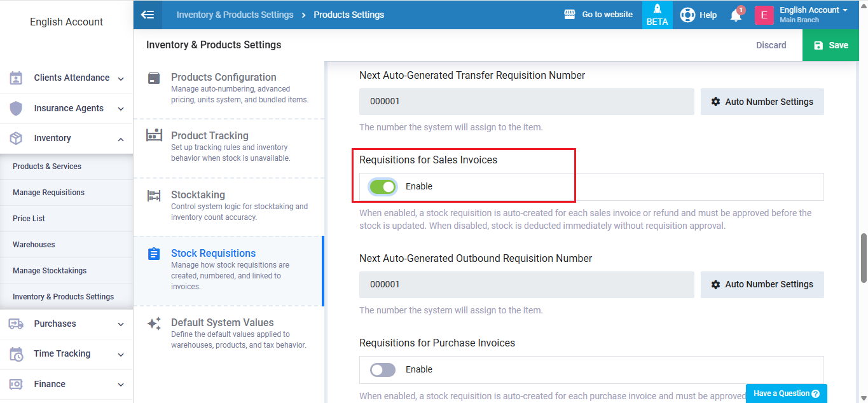
Task: Click Outbound Requisition Auto Number Settings
Action: click(762, 285)
